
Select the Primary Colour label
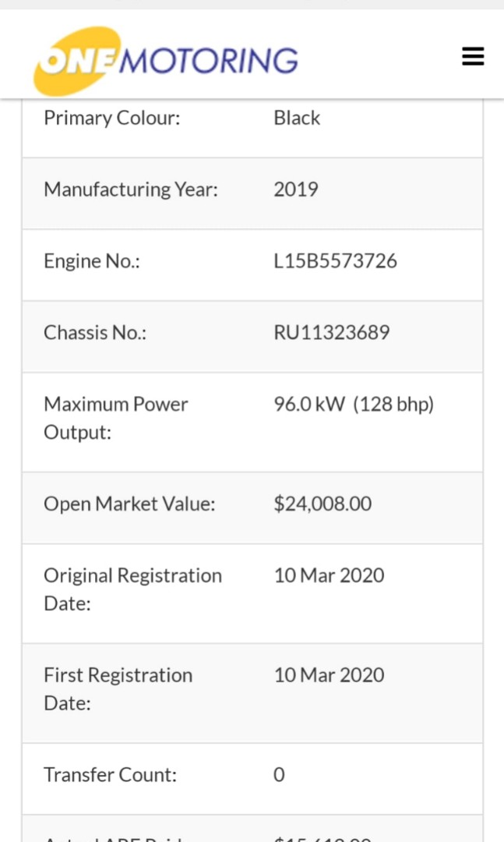pyautogui.click(x=111, y=119)
